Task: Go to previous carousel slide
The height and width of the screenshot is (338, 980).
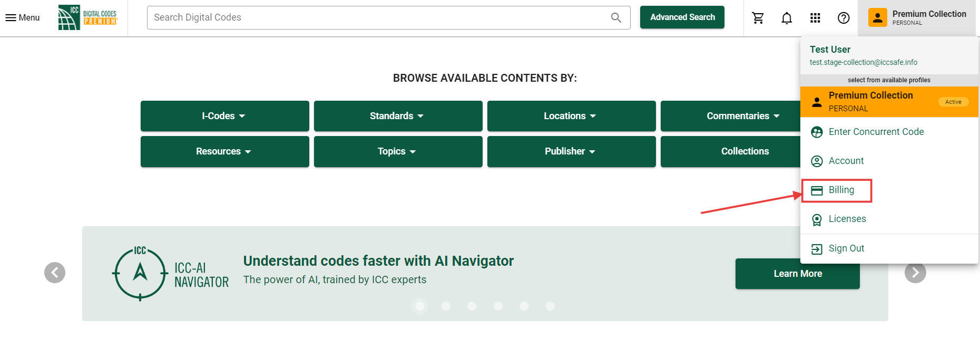Action: [55, 273]
